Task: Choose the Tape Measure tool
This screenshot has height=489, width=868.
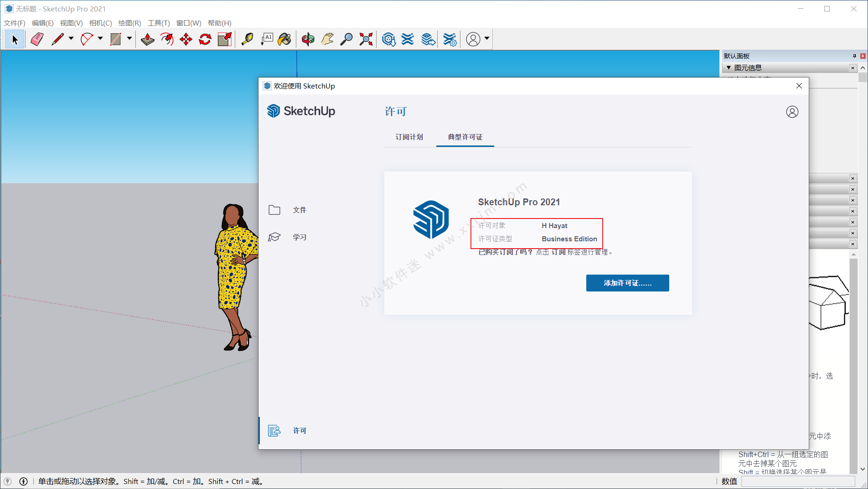Action: pyautogui.click(x=247, y=40)
